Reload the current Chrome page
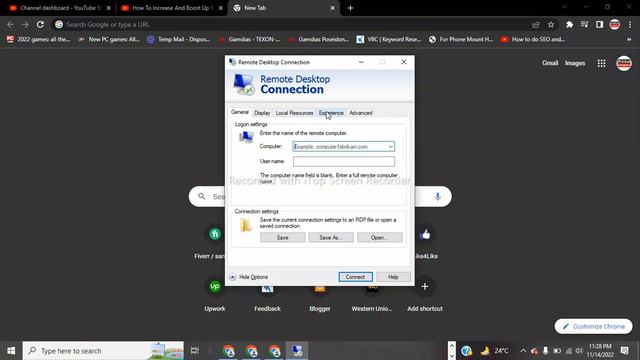The height and width of the screenshot is (360, 640). pyautogui.click(x=40, y=24)
